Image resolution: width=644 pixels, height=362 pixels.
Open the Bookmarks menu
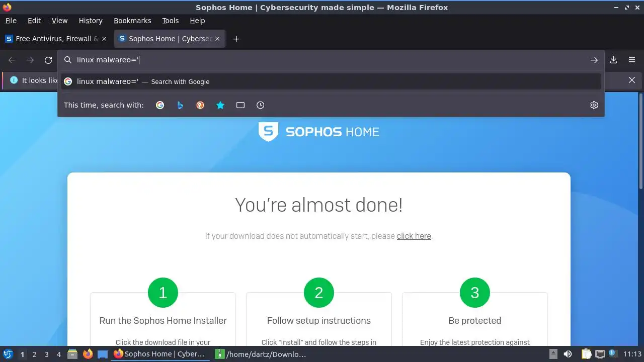(x=132, y=21)
